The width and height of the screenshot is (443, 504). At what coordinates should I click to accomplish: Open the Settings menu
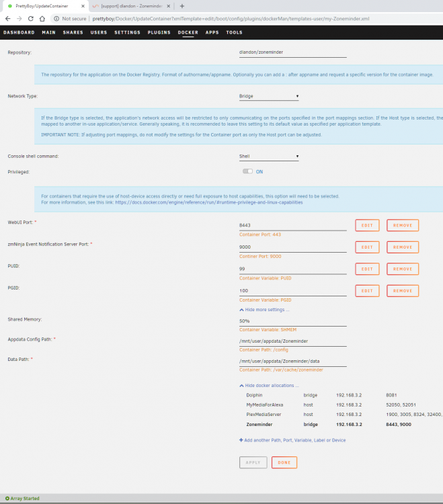(x=127, y=32)
